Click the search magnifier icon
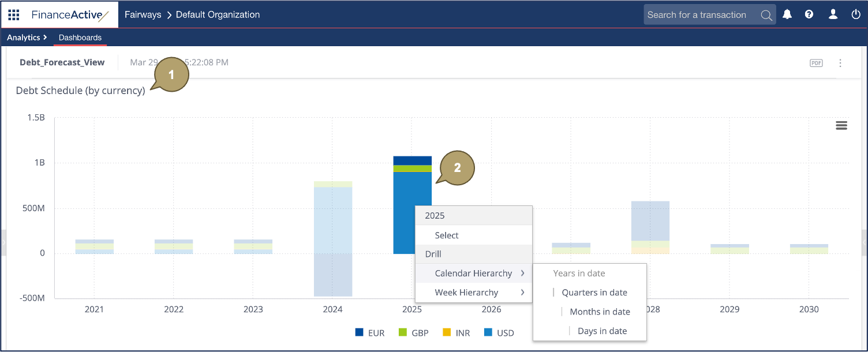The image size is (868, 352). point(766,16)
